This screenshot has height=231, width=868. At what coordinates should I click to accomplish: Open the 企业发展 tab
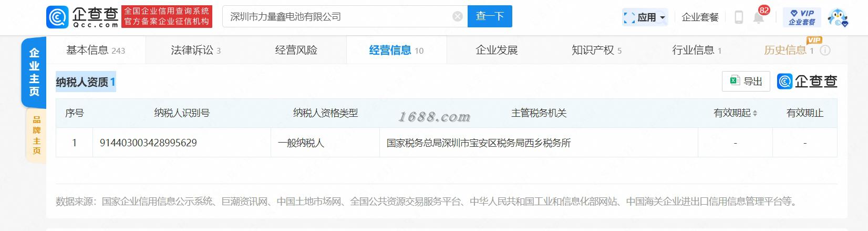(497, 51)
